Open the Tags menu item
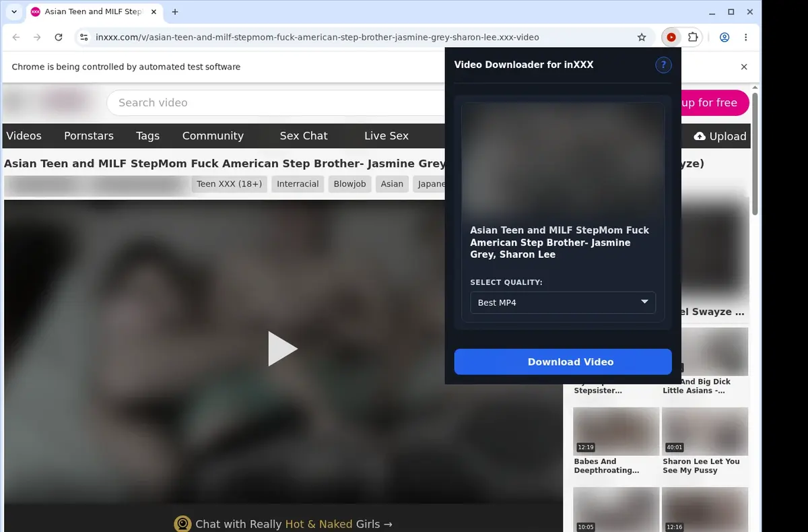This screenshot has height=532, width=808. coord(147,136)
